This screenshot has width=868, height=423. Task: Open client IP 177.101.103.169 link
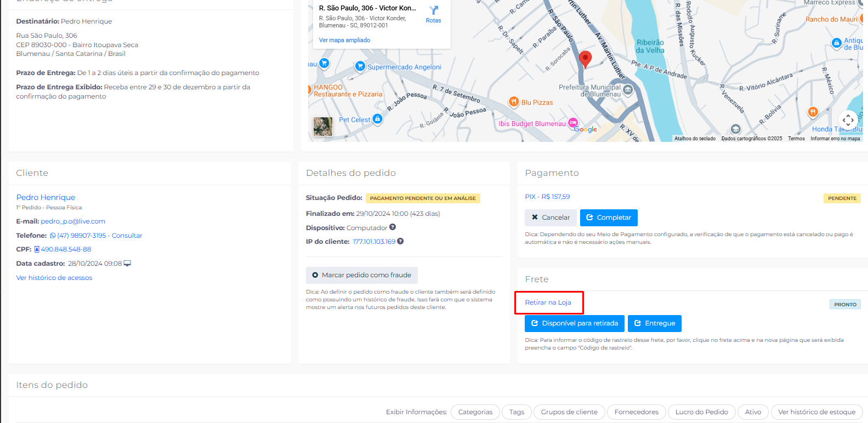click(374, 242)
